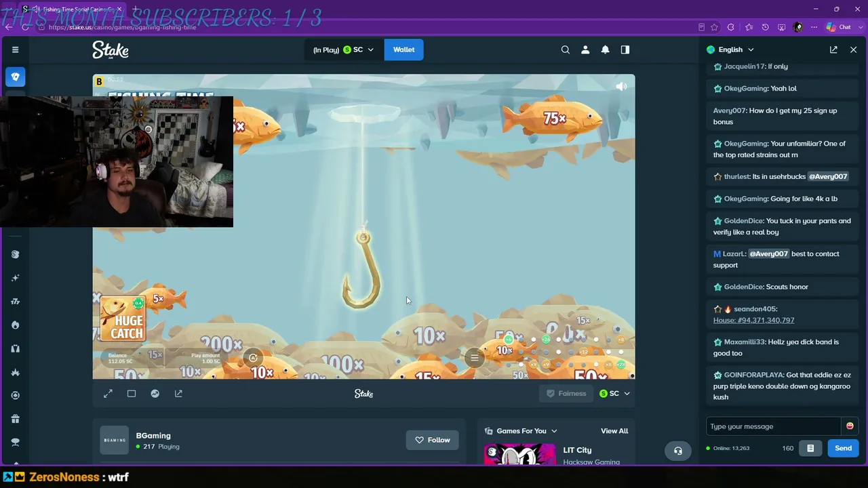The height and width of the screenshot is (488, 868).
Task: Open the site search
Action: click(565, 49)
